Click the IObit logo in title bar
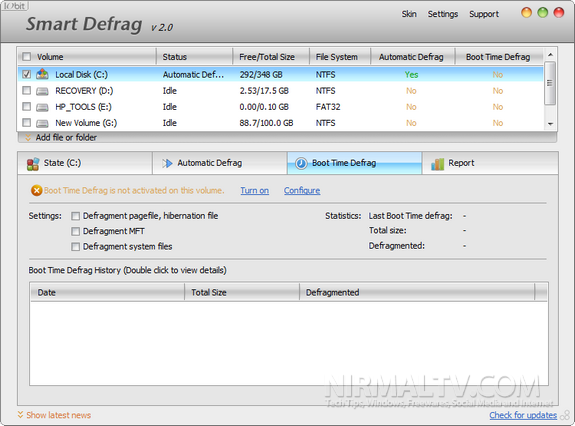 (x=15, y=5)
